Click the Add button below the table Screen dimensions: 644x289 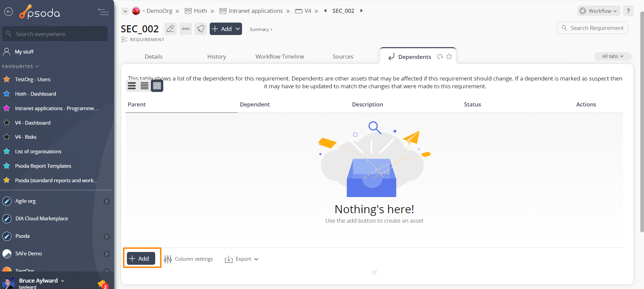[x=141, y=258]
